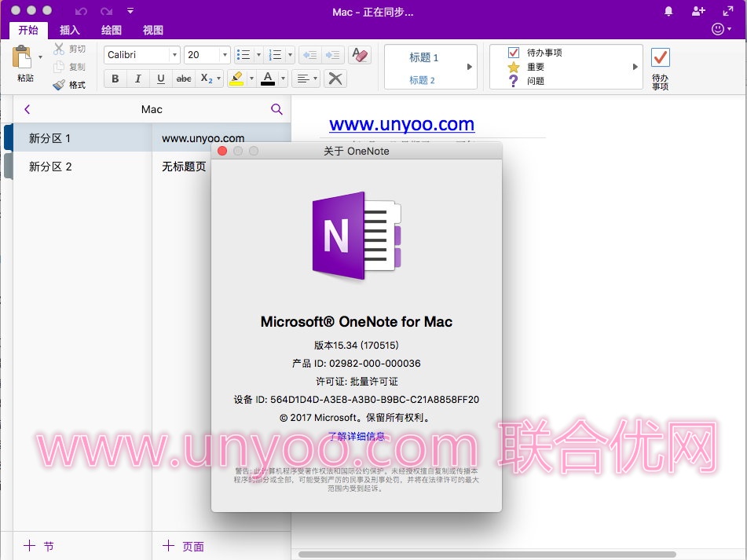747x560 pixels.
Task: Toggle Underline formatting
Action: (161, 79)
